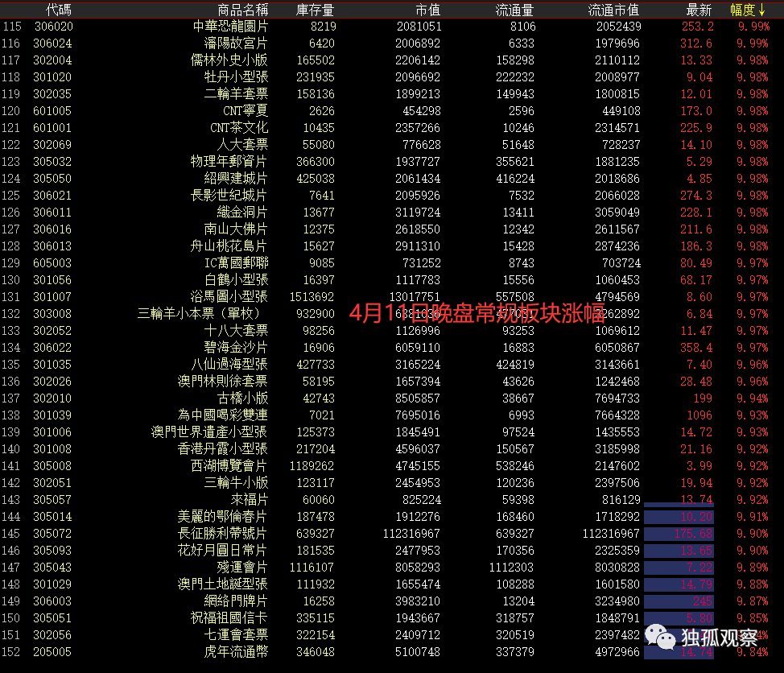
Task: Select the 虎年流通幣 row name
Action: click(236, 652)
